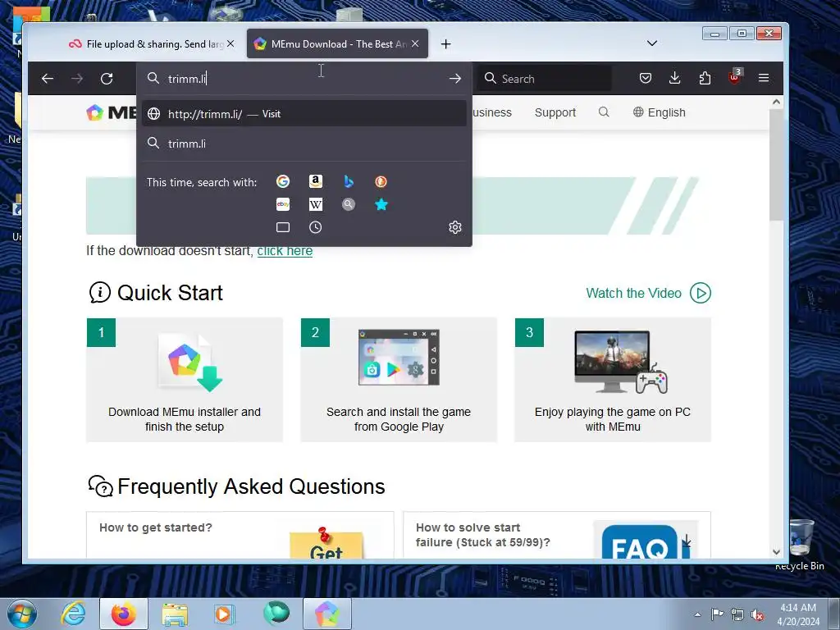
Task: Open the Firefox application menu (hamburger)
Action: point(764,78)
